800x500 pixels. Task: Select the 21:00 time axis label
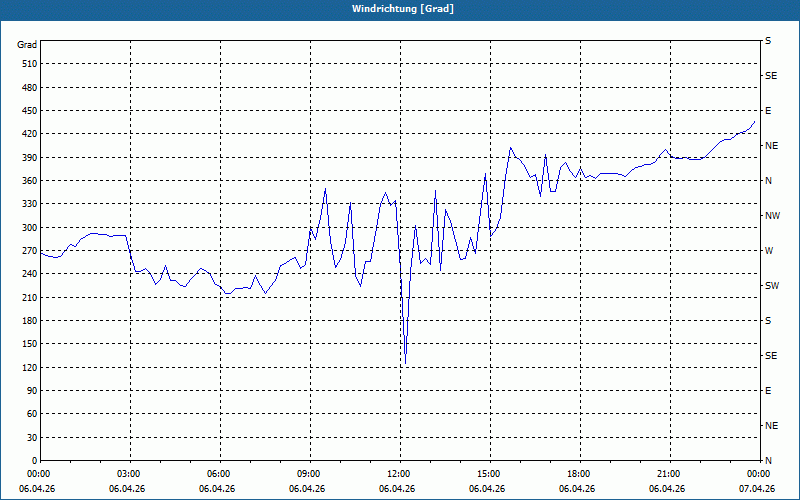(670, 474)
